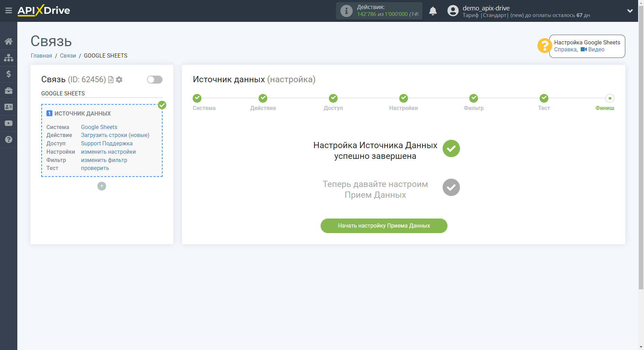The image size is (644, 350).
Task: Click изменить настройки link
Action: (x=108, y=152)
